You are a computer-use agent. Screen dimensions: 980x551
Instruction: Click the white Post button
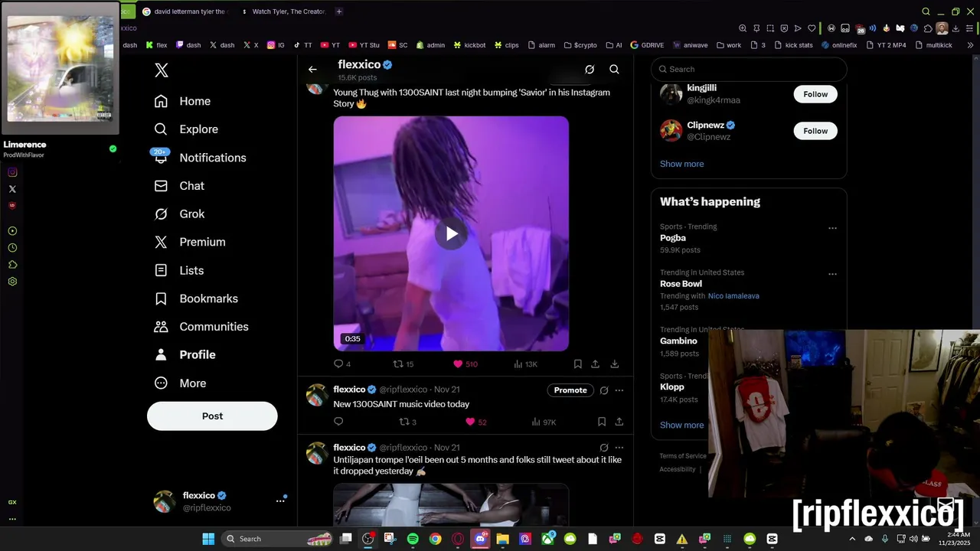[x=212, y=416]
